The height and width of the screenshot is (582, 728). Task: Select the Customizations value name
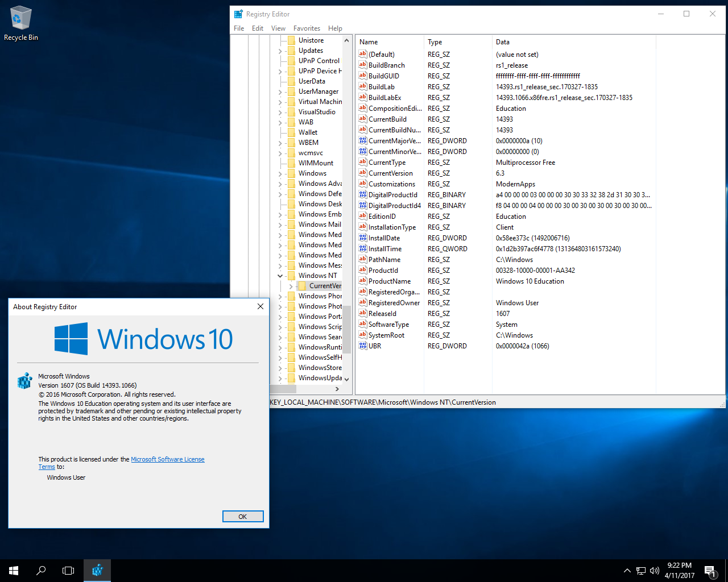pyautogui.click(x=392, y=184)
